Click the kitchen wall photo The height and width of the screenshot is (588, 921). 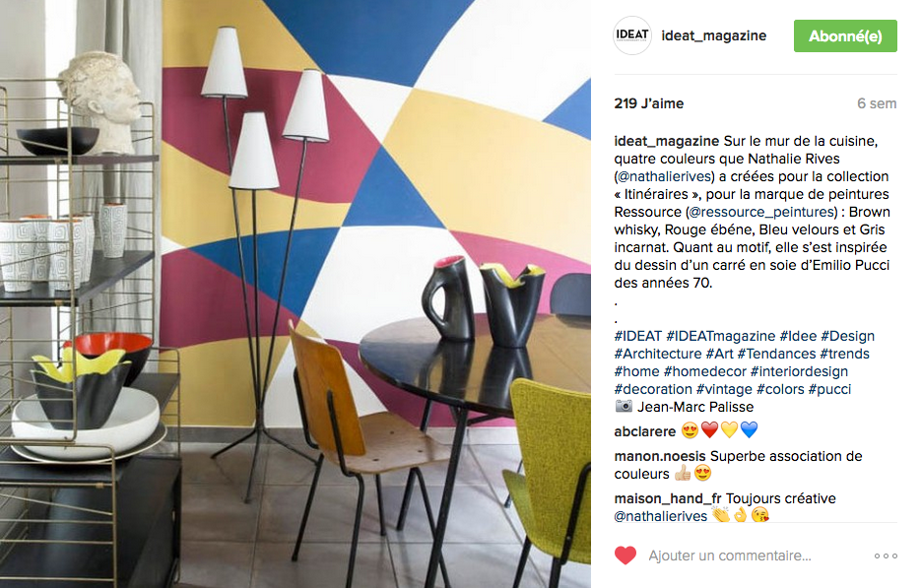coord(296,294)
